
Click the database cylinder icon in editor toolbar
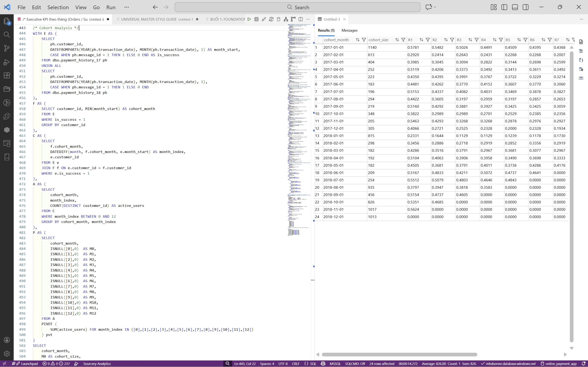click(x=278, y=19)
